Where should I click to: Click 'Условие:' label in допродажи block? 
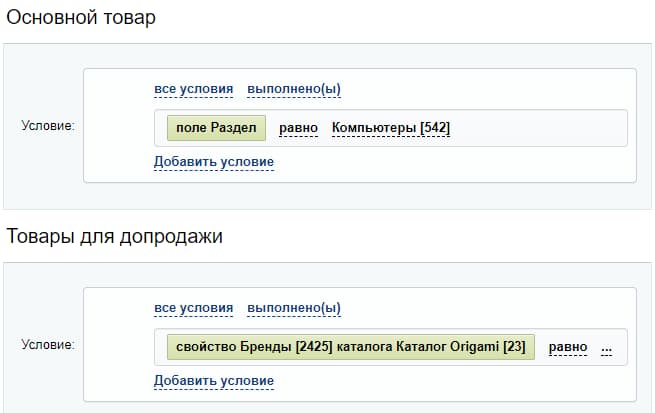point(48,344)
